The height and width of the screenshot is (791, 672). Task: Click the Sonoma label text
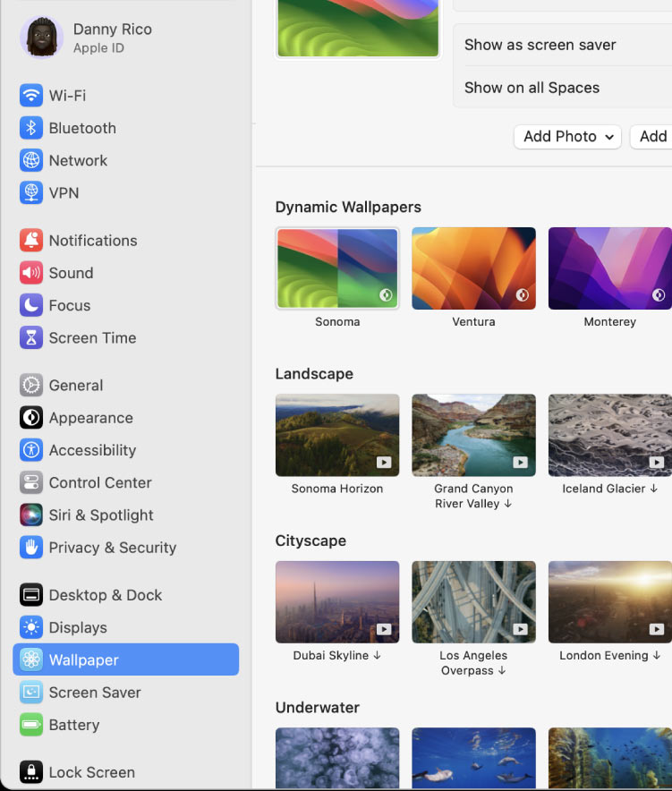click(337, 322)
